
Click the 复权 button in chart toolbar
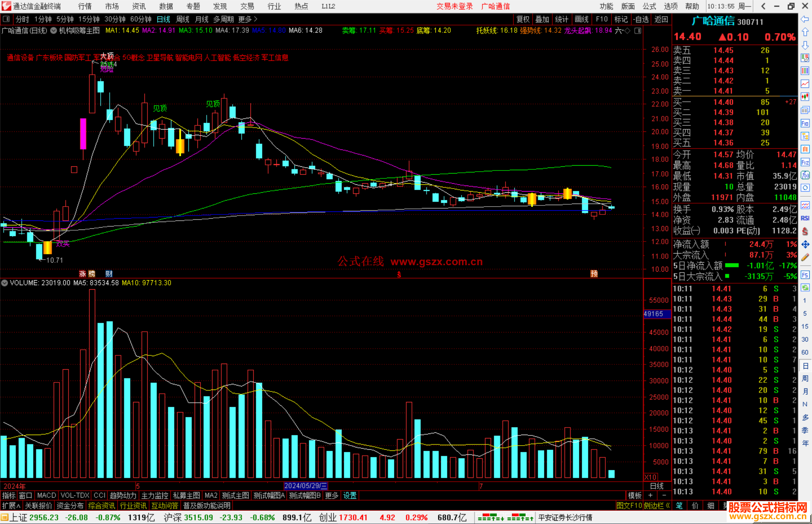(x=523, y=19)
